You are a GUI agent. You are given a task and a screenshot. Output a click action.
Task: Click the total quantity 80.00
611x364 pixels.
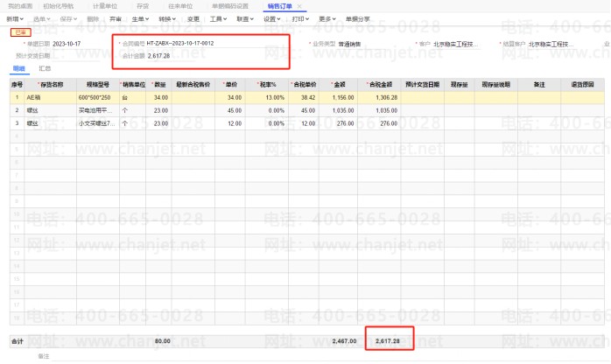click(x=163, y=340)
